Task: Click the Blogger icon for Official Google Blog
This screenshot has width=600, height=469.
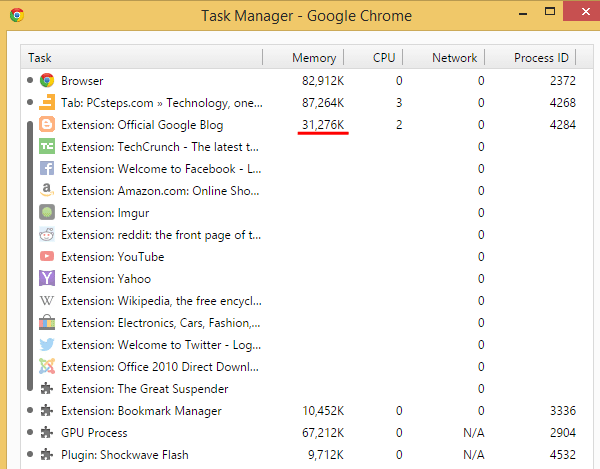Action: click(x=47, y=125)
